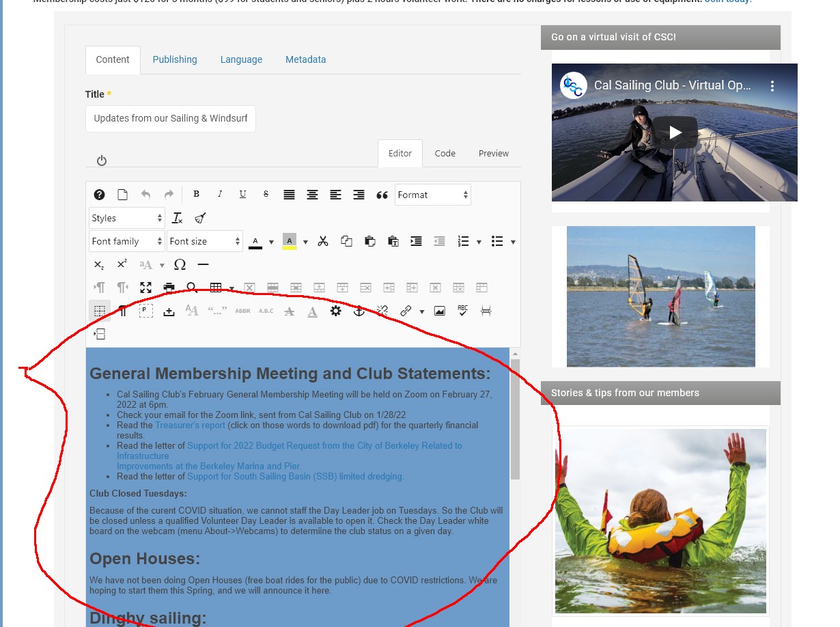The width and height of the screenshot is (840, 627).
Task: Center align the text
Action: tap(312, 195)
